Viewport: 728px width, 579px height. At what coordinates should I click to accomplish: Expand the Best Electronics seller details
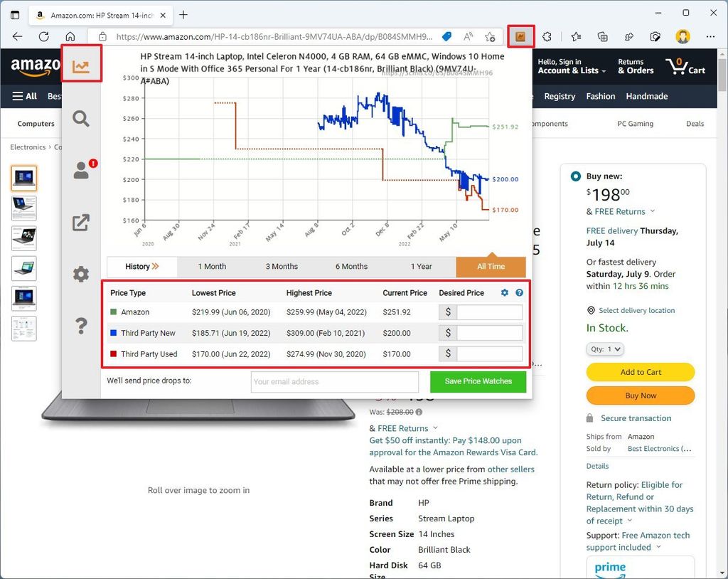coord(659,449)
